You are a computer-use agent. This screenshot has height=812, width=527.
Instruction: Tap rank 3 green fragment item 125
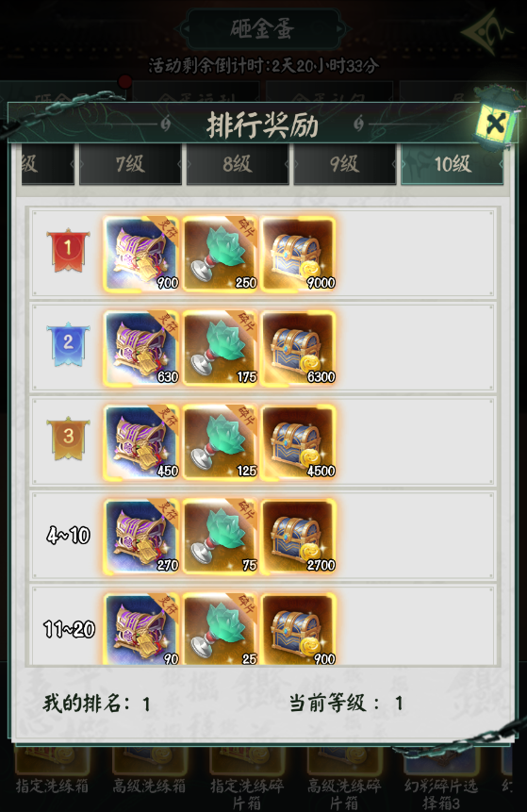coord(220,442)
